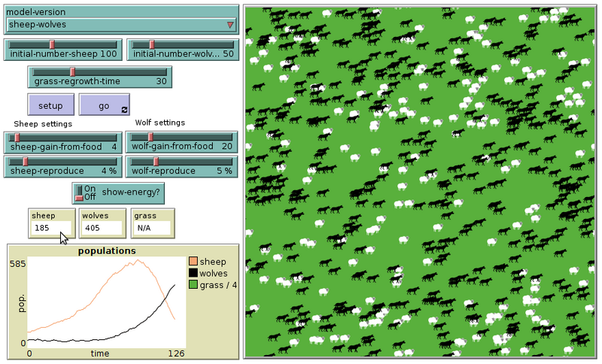Click the Off label of show-energy? switch
The image size is (602, 364).
(90, 198)
